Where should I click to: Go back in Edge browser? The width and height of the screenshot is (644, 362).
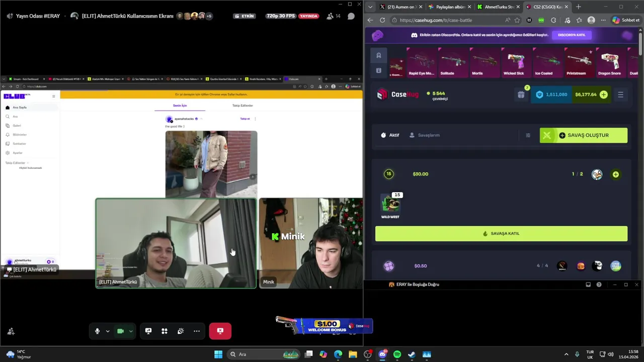click(x=370, y=20)
